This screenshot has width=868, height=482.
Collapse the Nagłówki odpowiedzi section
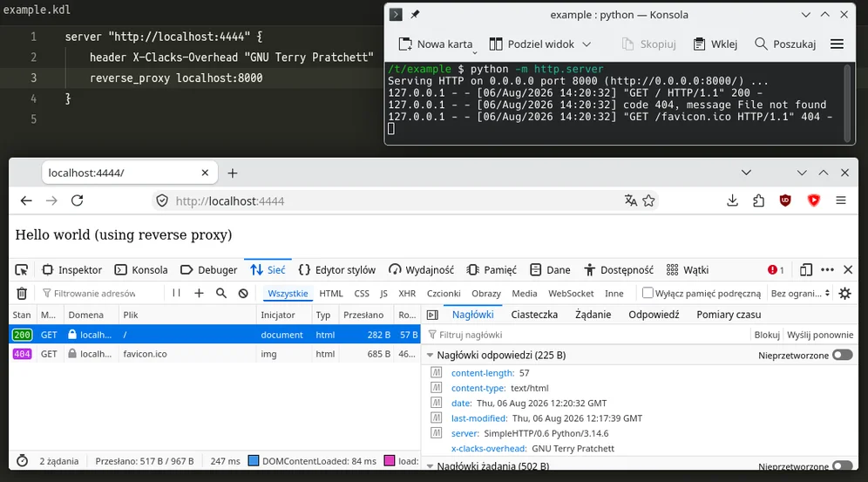[x=431, y=356]
